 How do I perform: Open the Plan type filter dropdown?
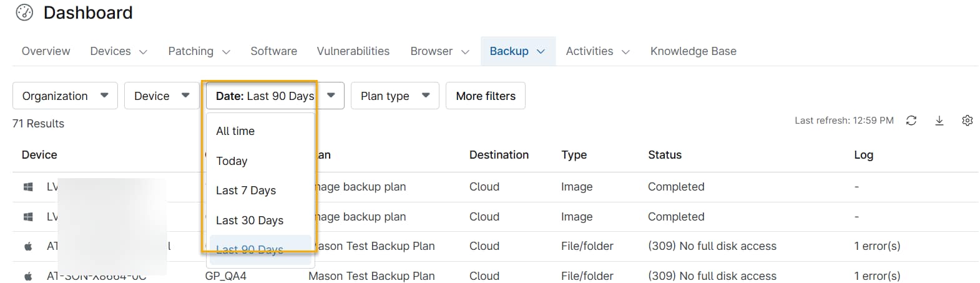(394, 96)
